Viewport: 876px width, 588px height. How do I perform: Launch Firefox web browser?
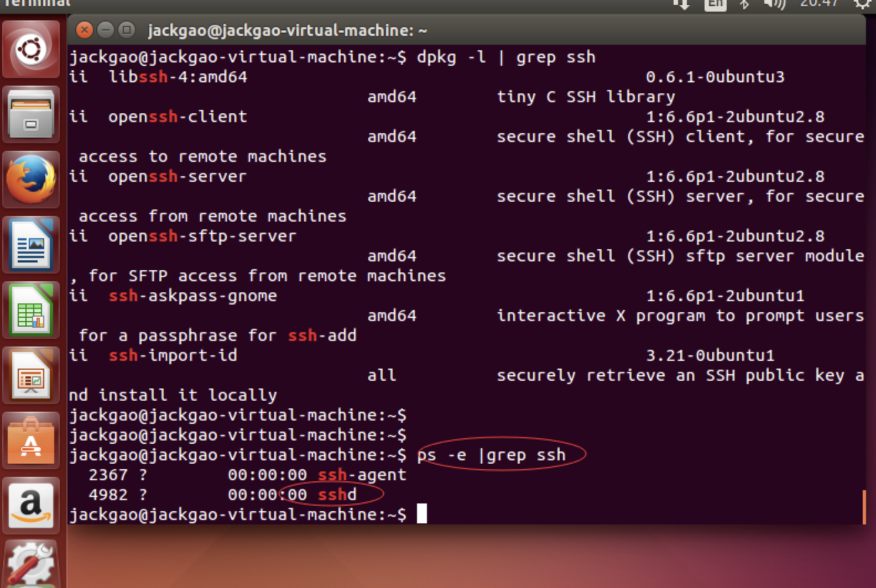[x=31, y=180]
